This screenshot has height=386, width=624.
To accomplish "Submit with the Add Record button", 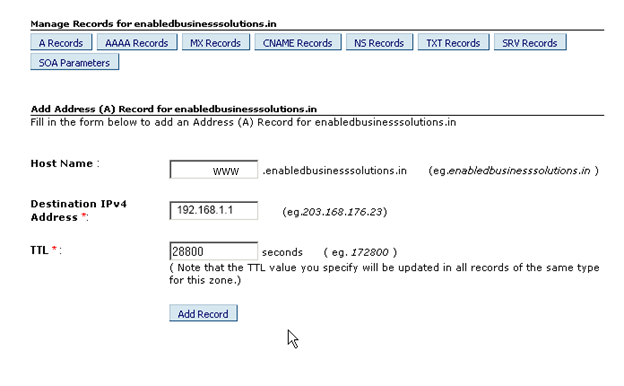I will coord(203,313).
